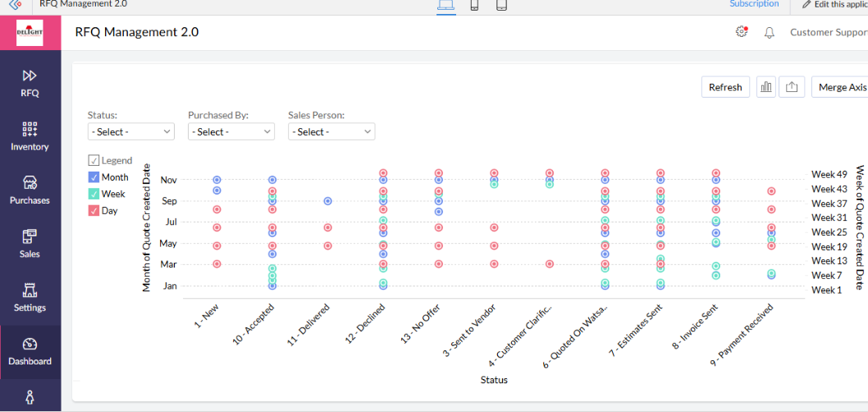Switch to mobile phone preview icon
Screen dimensions: 868x412
coord(474,6)
